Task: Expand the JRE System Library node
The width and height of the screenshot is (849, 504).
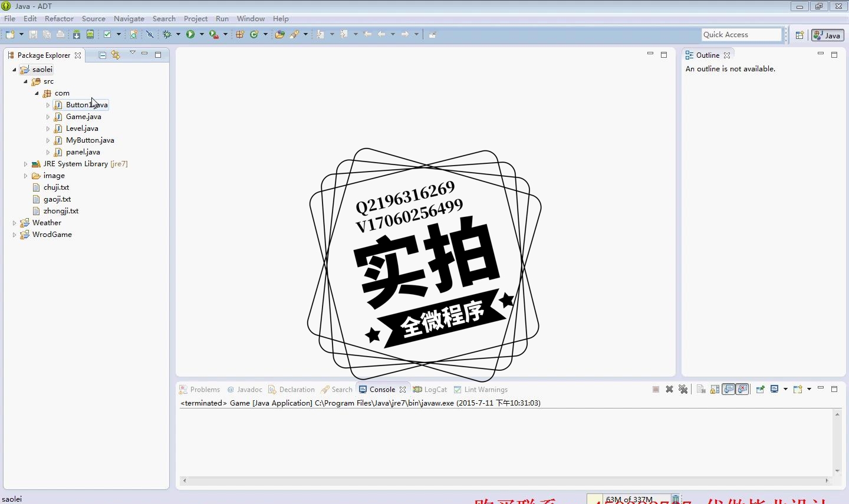Action: pyautogui.click(x=25, y=164)
